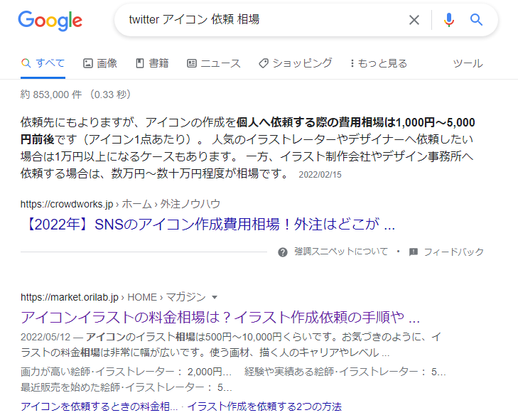Start voice search with microphone icon
The width and height of the screenshot is (518, 420).
click(x=448, y=20)
